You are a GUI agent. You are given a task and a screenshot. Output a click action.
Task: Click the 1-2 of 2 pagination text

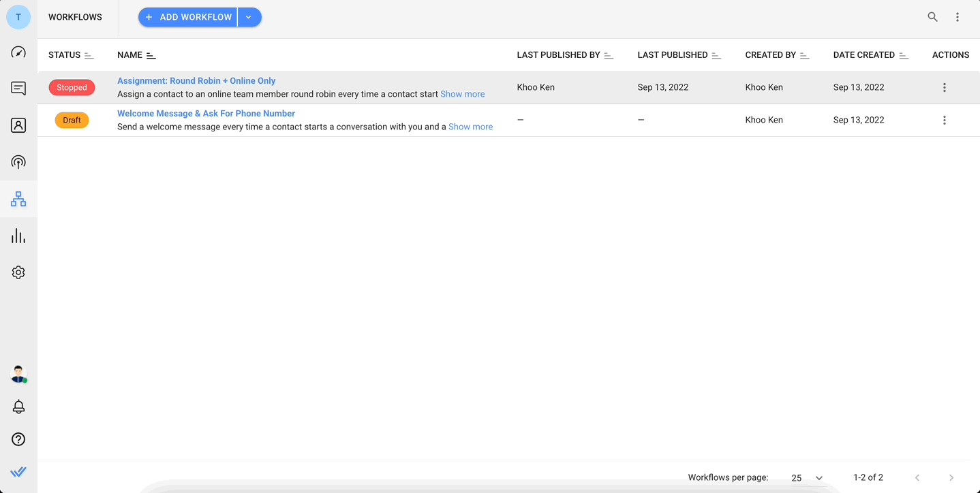(x=868, y=477)
